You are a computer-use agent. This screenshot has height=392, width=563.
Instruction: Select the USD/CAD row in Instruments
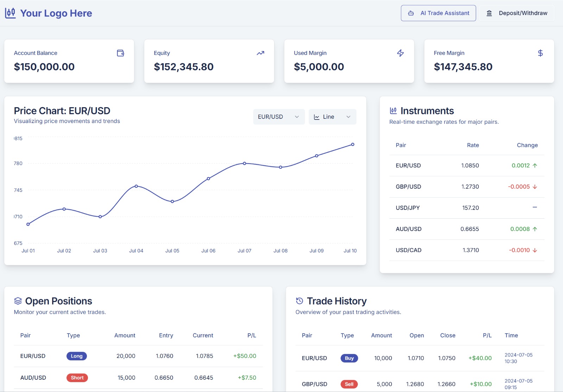pos(467,250)
